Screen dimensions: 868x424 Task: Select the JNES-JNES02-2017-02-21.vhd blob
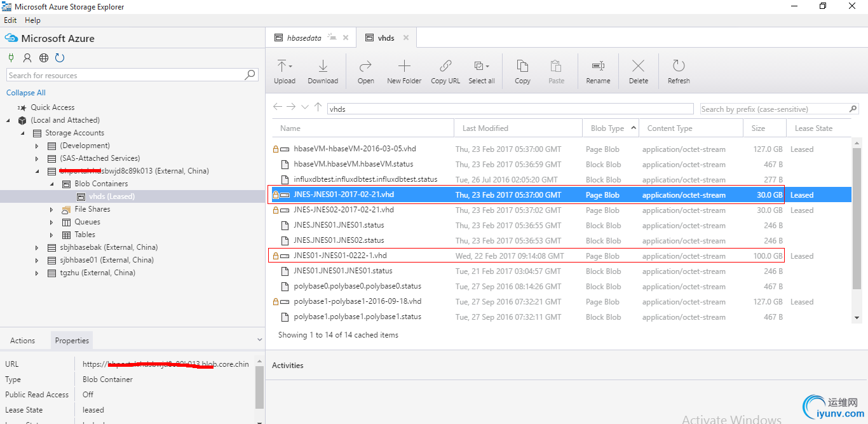(344, 210)
